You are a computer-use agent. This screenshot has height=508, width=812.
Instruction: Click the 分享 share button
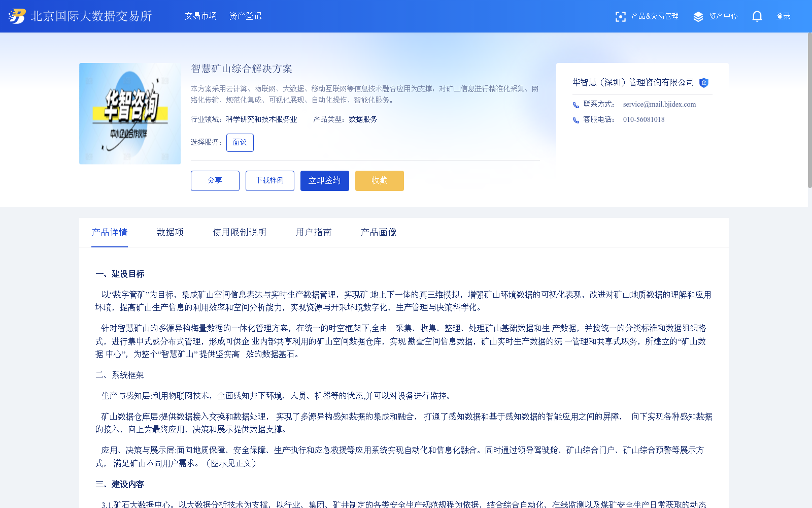click(215, 181)
